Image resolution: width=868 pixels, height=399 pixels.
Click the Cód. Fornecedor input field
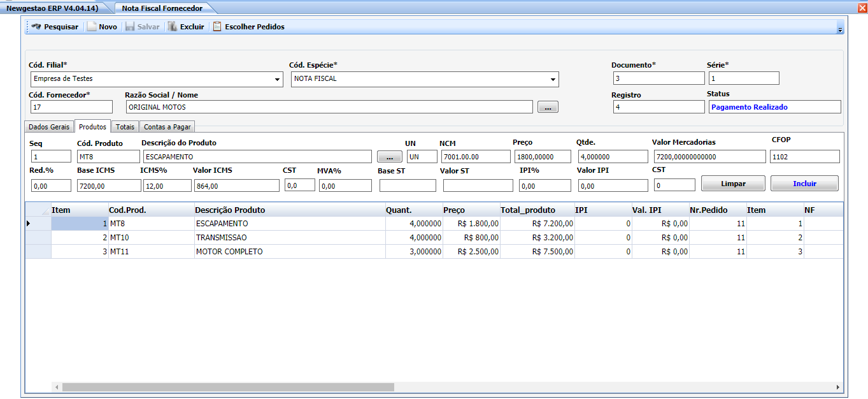71,107
